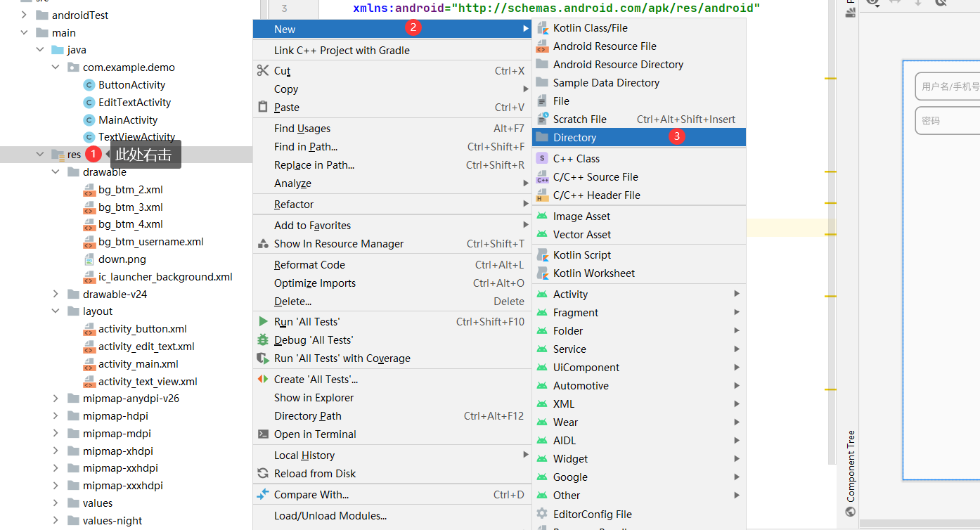
Task: Click the Scratch File icon
Action: coord(542,119)
